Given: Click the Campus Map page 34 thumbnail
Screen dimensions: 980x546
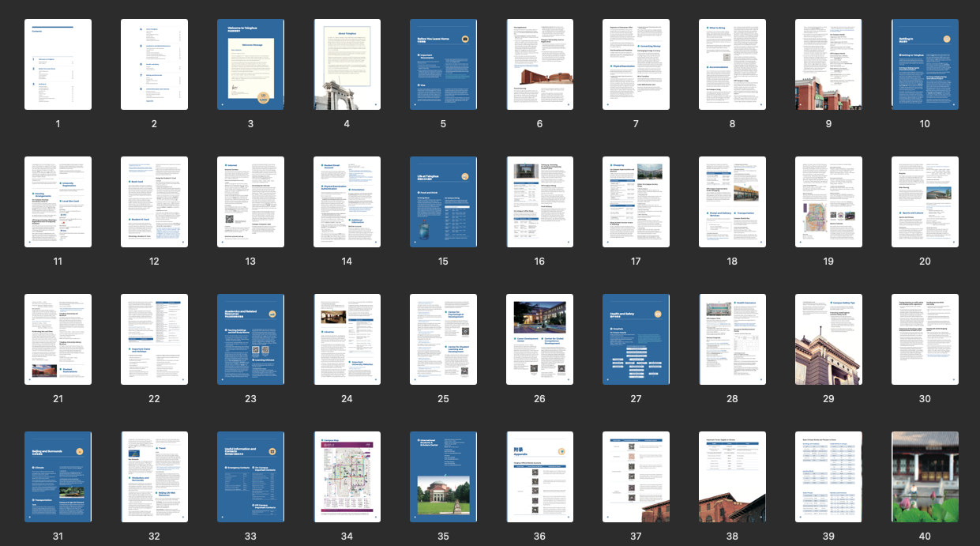Looking at the screenshot, I should 347,476.
